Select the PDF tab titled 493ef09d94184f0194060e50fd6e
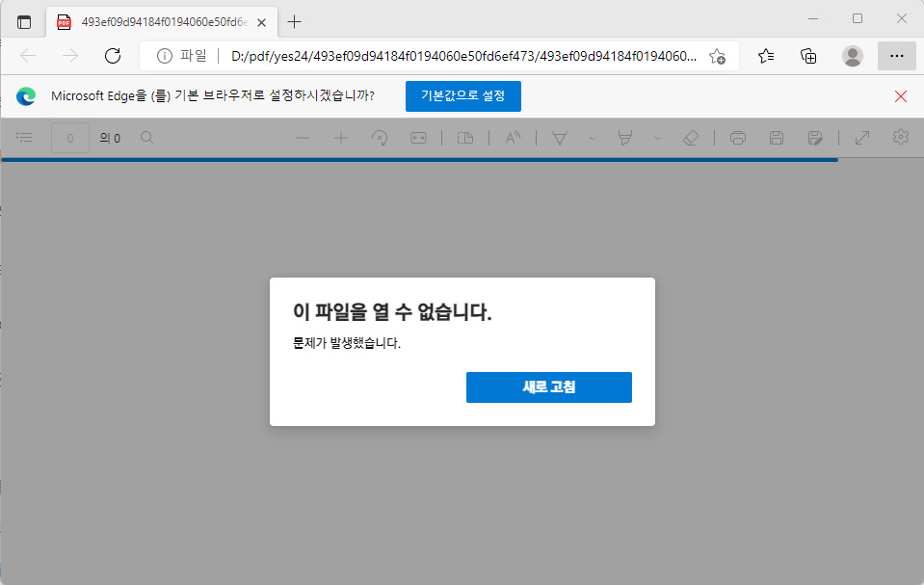 click(x=162, y=22)
